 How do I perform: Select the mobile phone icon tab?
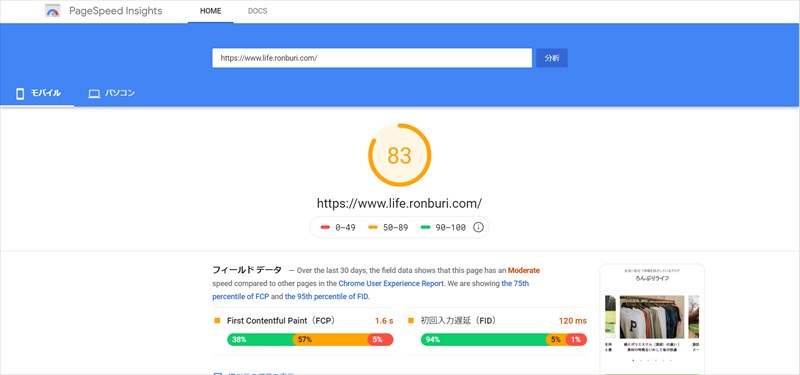point(20,94)
